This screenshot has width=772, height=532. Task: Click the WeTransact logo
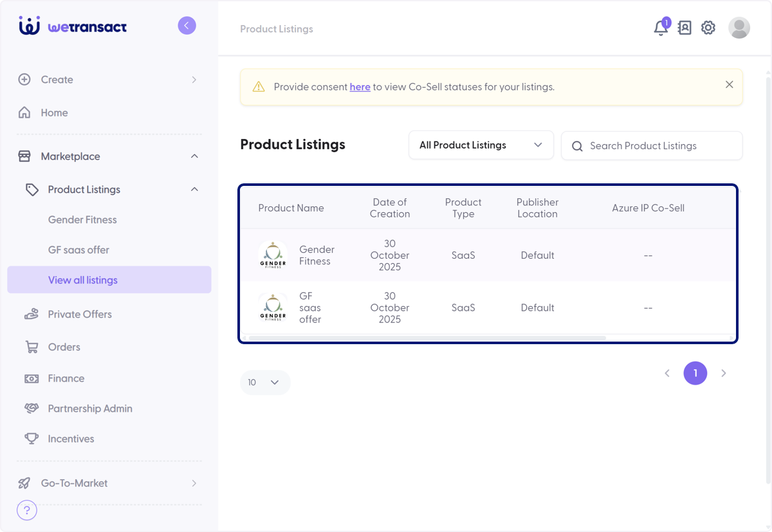(73, 26)
